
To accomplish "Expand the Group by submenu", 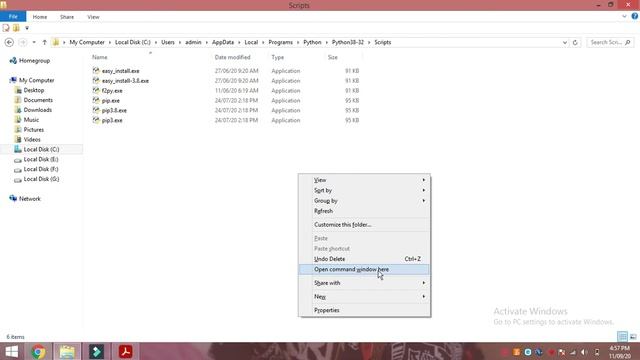I will (x=364, y=201).
